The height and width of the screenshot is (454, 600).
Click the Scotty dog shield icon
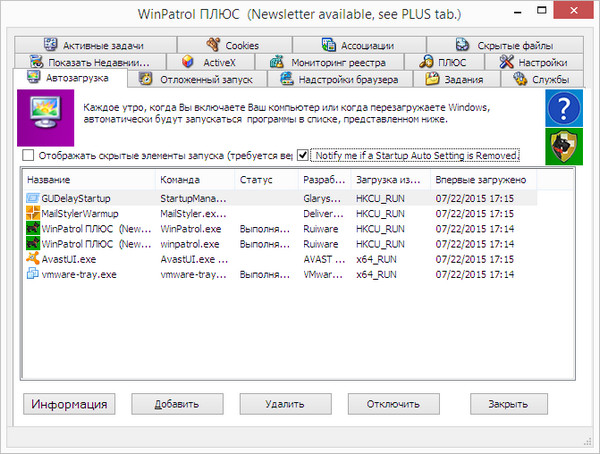[x=564, y=147]
